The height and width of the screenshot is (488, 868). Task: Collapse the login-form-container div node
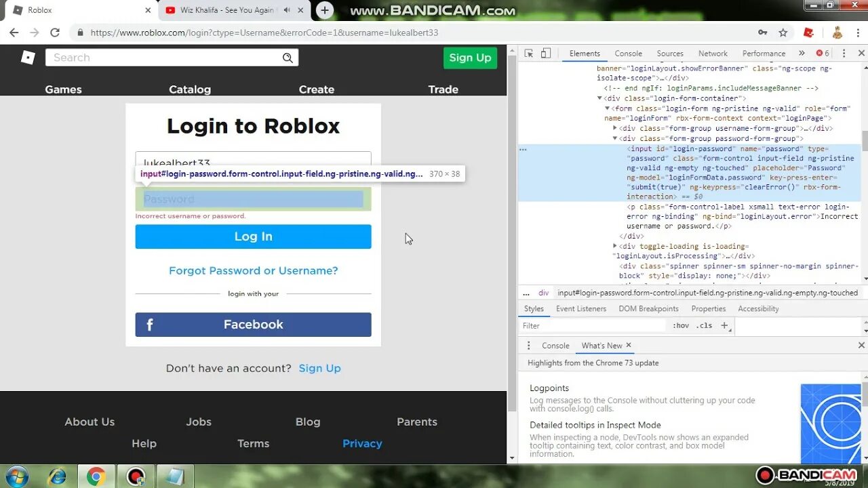point(599,98)
